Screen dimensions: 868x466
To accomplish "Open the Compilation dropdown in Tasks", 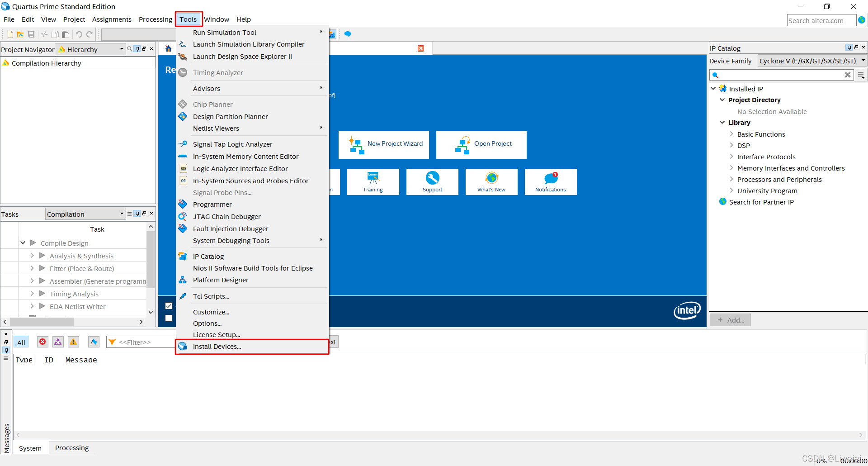I will coord(85,214).
